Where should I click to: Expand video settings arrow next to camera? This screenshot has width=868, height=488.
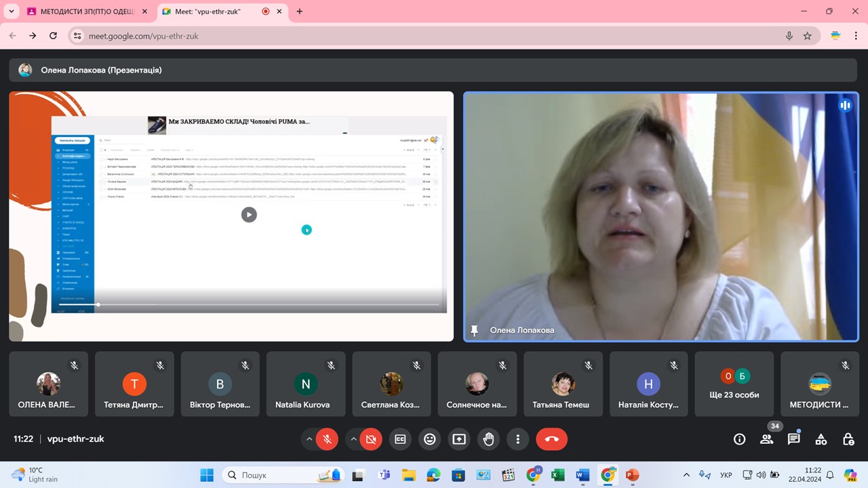coord(353,439)
